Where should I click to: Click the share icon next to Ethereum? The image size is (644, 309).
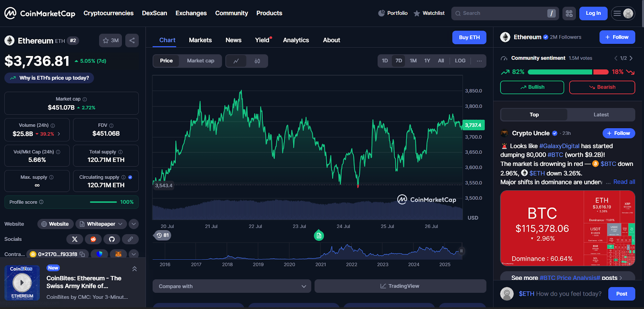click(x=132, y=40)
